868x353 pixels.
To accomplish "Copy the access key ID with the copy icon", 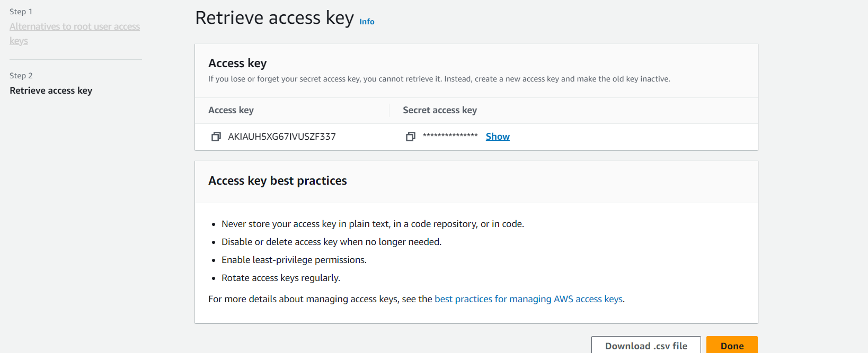I will (x=216, y=137).
